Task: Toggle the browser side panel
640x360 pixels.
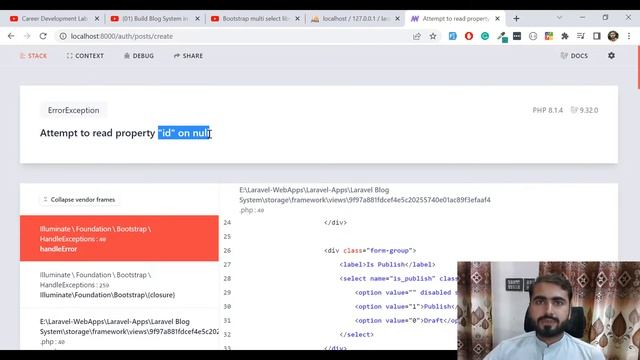Action: coord(597,36)
